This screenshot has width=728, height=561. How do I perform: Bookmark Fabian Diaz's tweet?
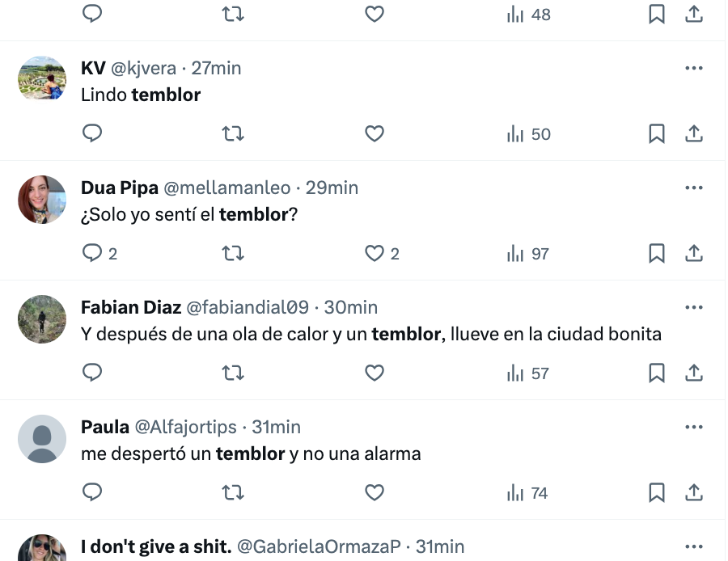click(x=657, y=373)
